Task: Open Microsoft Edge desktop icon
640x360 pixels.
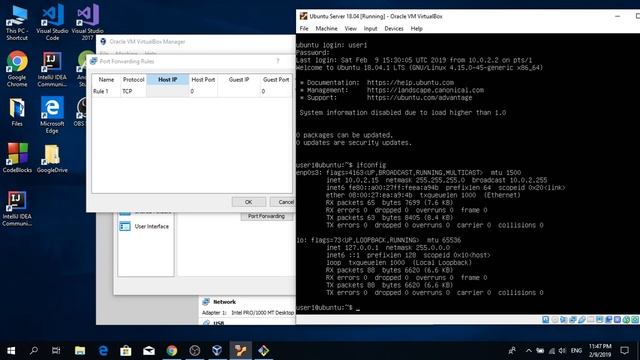Action: pyautogui.click(x=52, y=115)
